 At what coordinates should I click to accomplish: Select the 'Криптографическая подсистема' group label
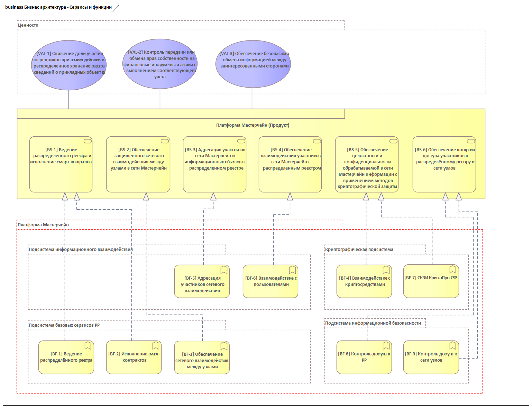[x=359, y=250]
